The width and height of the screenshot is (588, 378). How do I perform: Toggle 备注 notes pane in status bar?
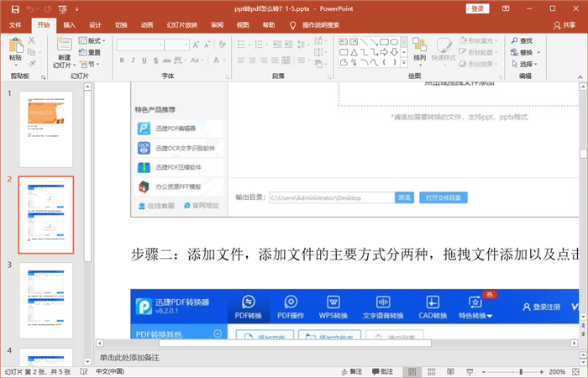tap(352, 371)
